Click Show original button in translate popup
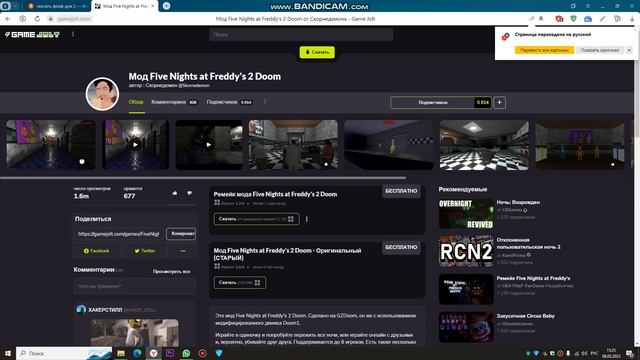This screenshot has width=640, height=360. (x=600, y=50)
